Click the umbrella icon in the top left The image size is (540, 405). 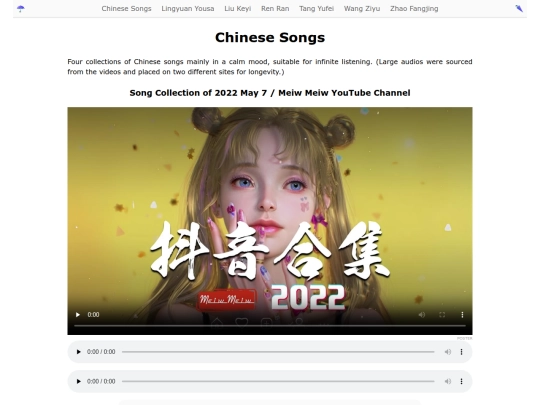click(21, 9)
